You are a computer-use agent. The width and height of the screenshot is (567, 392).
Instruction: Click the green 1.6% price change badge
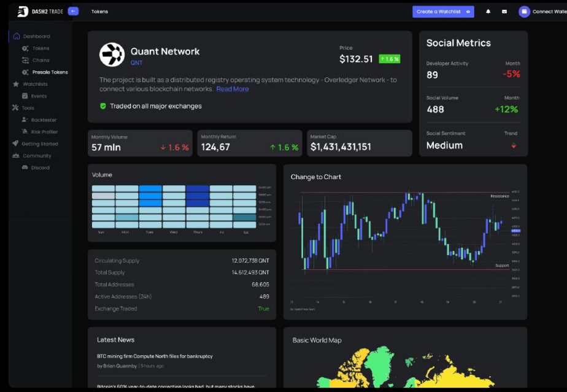point(390,59)
